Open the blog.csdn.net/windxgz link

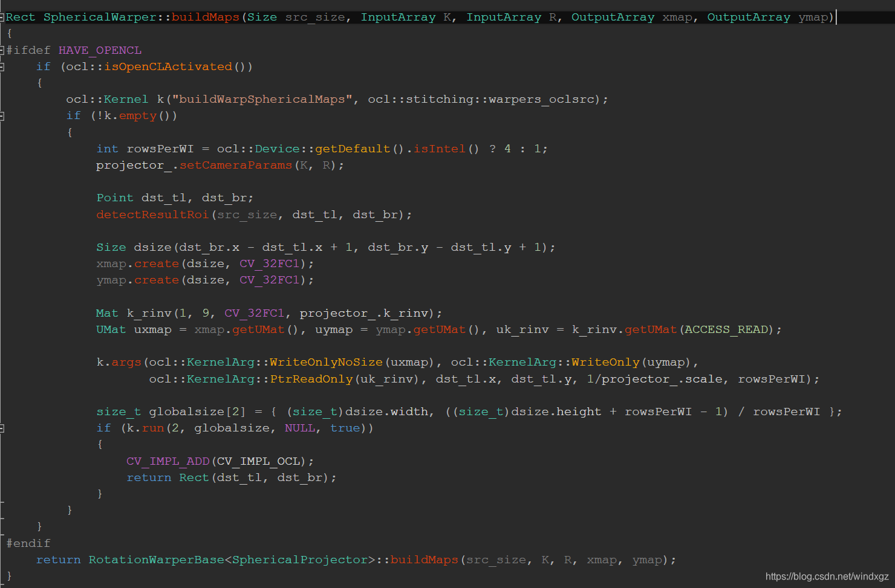(827, 576)
